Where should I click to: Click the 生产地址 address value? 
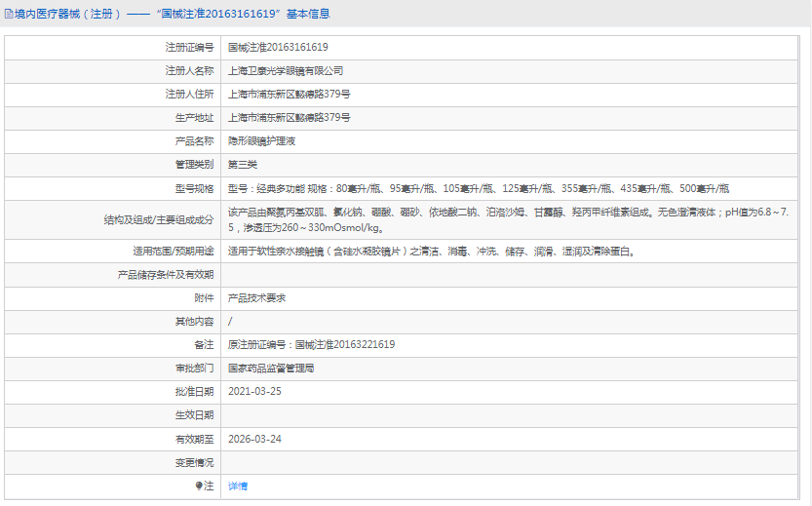(x=289, y=118)
